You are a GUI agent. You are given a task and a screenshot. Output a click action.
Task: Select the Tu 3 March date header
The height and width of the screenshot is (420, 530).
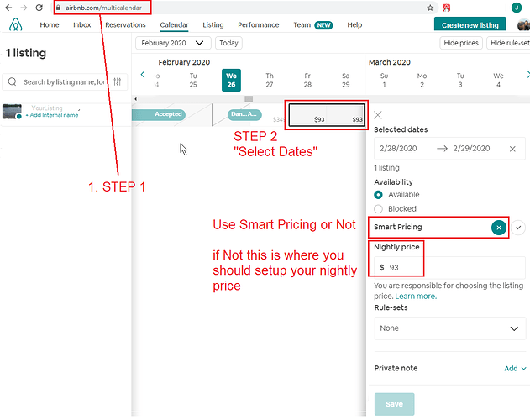(460, 80)
